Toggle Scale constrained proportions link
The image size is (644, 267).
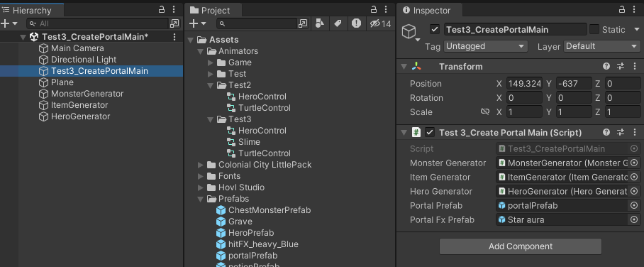[x=485, y=112]
